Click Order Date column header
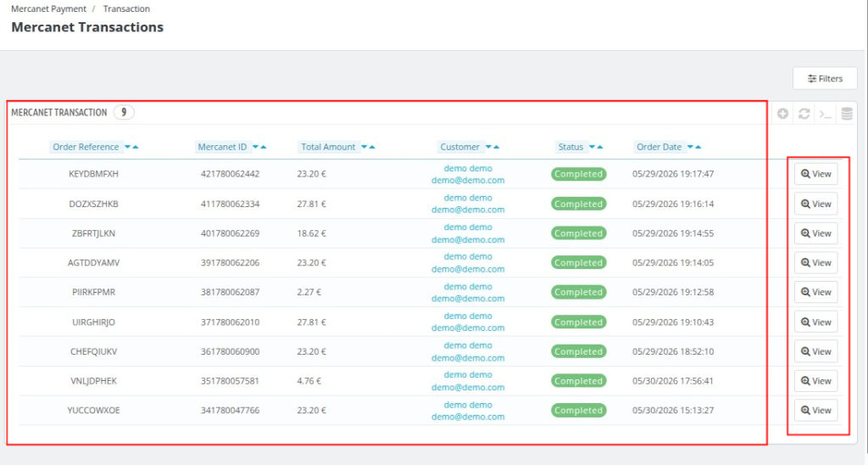This screenshot has width=868, height=465. pyautogui.click(x=659, y=147)
